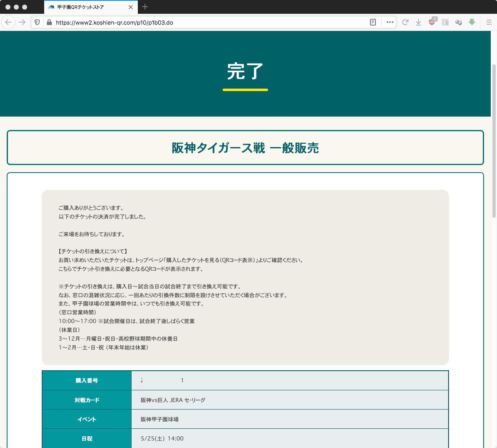The image size is (497, 448).
Task: Click the 10:00～17:00 business hours line
Action: point(127,321)
